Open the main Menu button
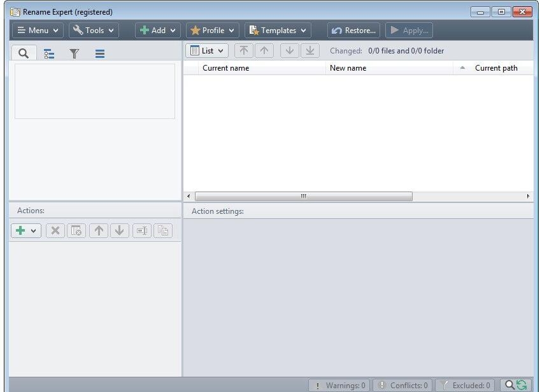The image size is (540, 392). (x=38, y=30)
